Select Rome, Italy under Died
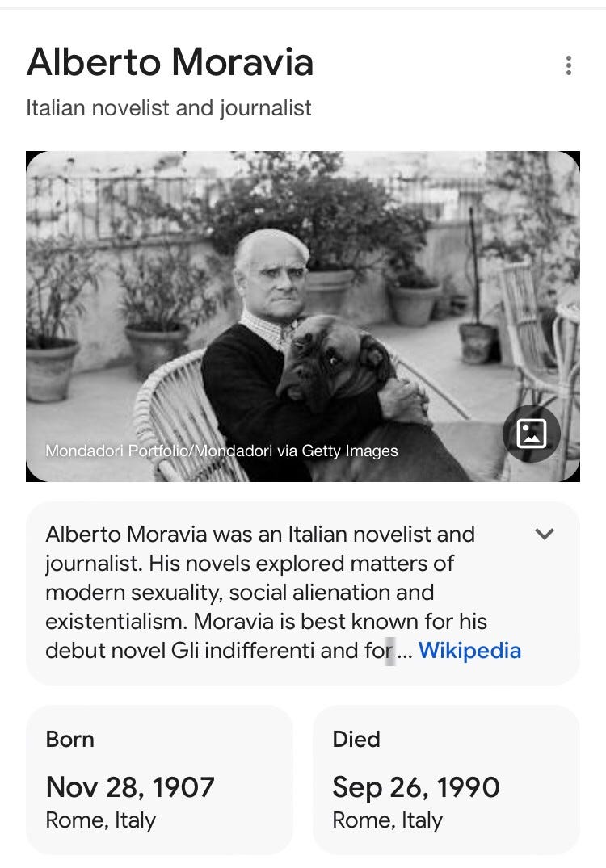 click(x=387, y=820)
